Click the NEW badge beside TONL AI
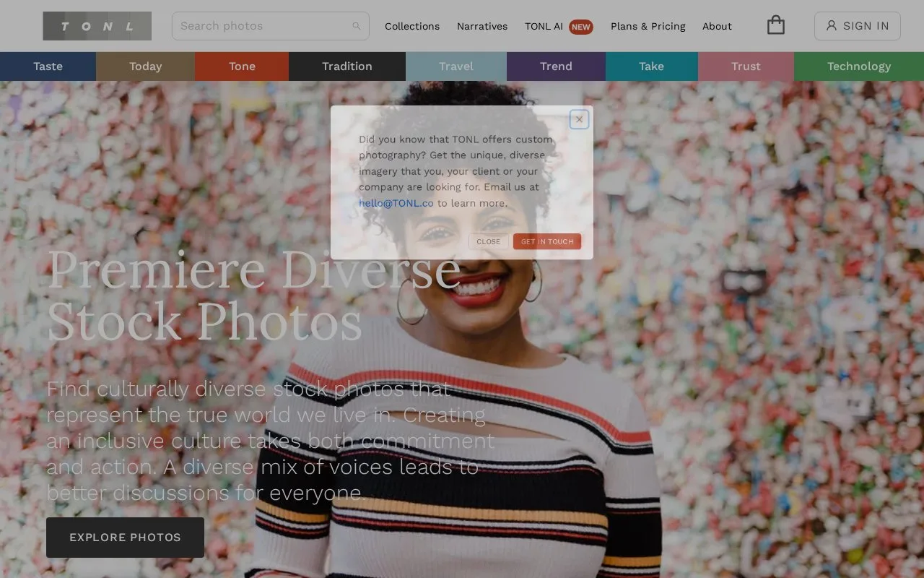 (580, 27)
